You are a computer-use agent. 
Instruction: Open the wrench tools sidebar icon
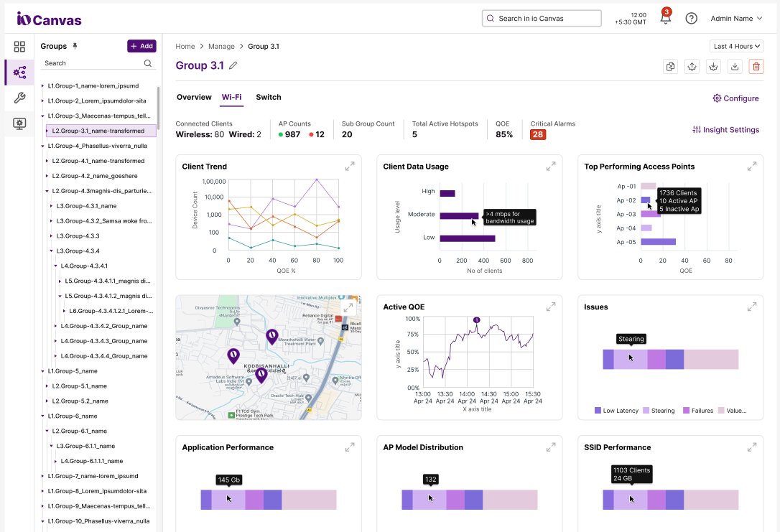coord(19,98)
